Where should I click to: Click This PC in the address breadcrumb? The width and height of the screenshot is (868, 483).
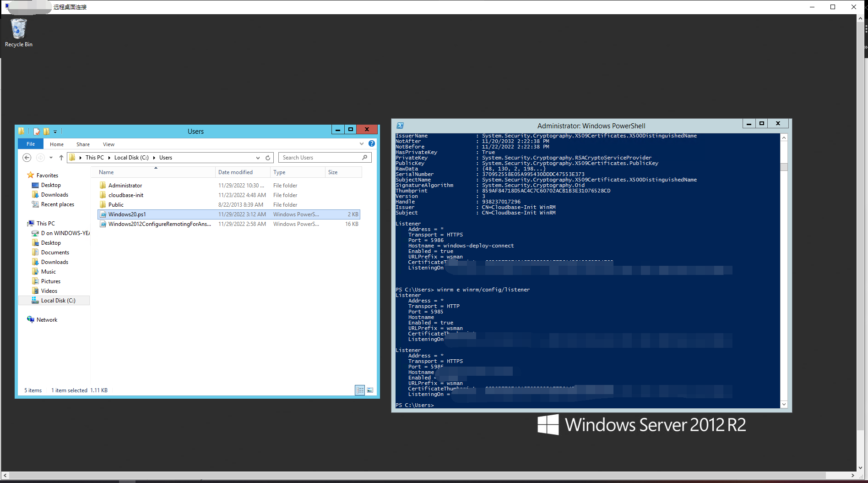pos(95,158)
